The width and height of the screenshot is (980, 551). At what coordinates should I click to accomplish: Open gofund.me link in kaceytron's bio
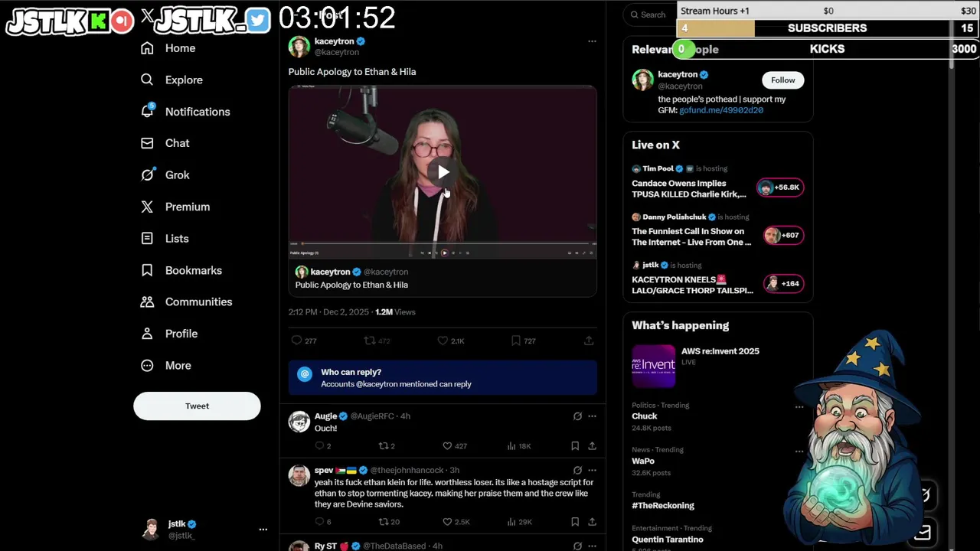[720, 110]
